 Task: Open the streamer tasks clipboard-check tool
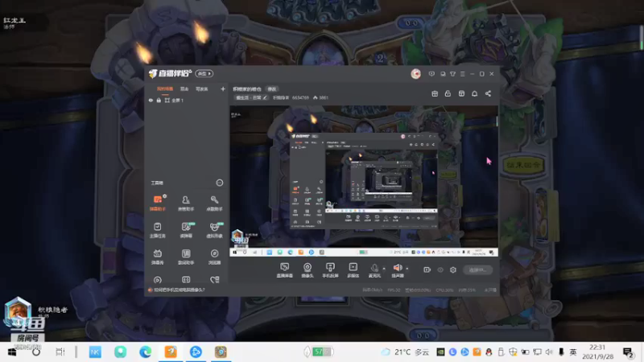[157, 230]
